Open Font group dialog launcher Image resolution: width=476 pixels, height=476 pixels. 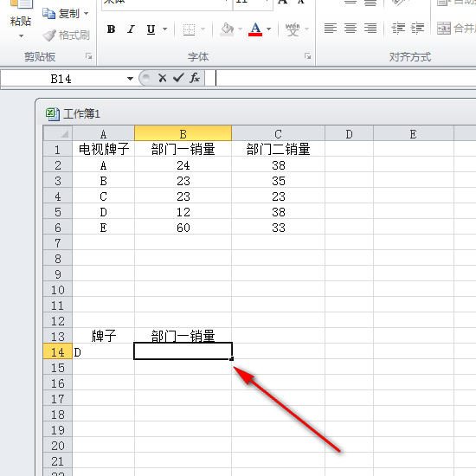[307, 56]
